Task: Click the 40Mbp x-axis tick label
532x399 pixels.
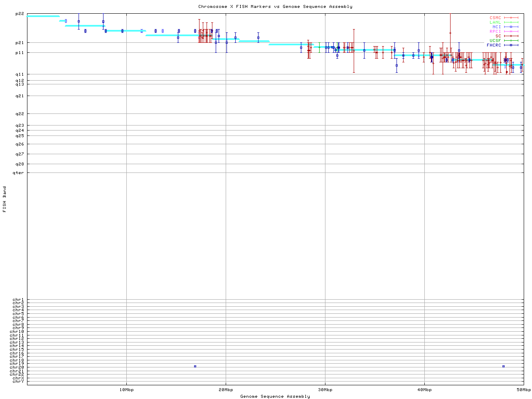Action: 424,390
